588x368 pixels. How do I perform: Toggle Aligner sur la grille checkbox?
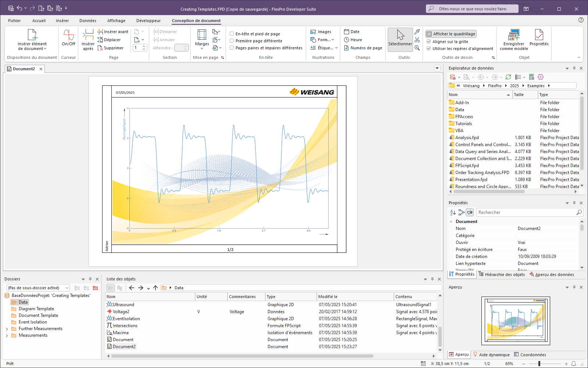429,42
